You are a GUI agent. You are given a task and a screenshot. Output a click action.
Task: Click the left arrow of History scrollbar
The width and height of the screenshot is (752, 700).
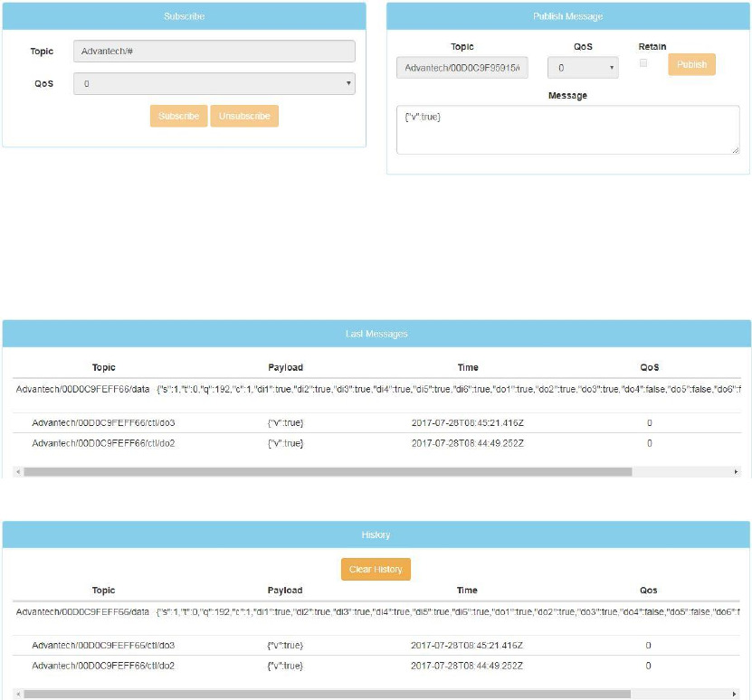coord(18,695)
